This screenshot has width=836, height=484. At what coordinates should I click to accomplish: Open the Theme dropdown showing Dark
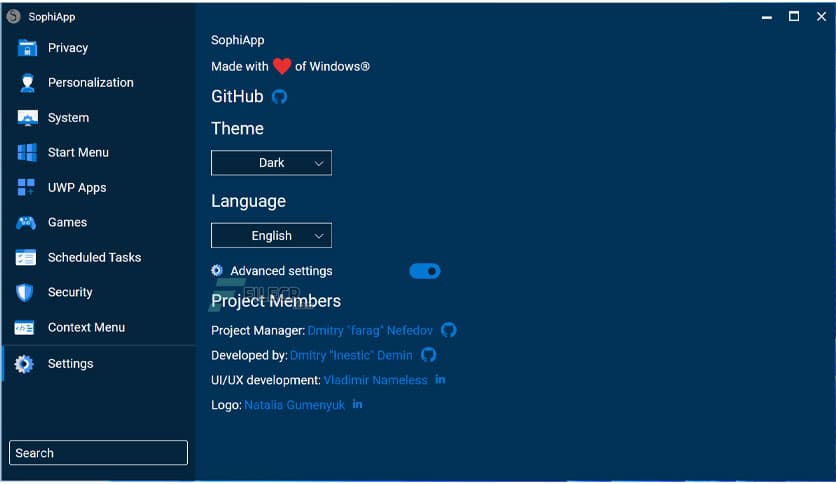coord(271,163)
